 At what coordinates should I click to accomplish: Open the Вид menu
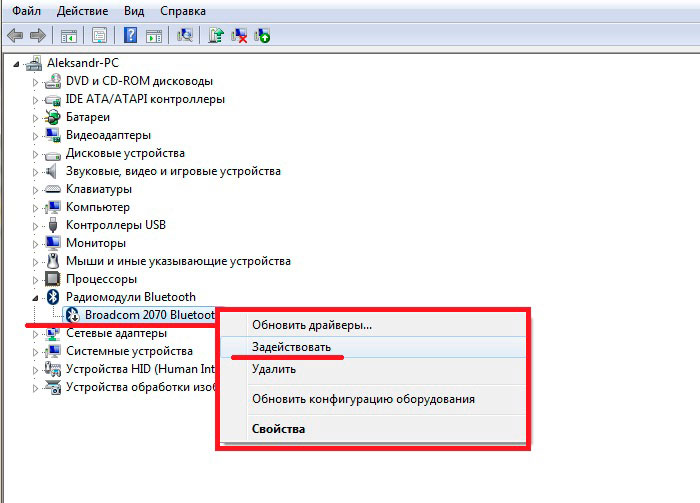point(134,11)
